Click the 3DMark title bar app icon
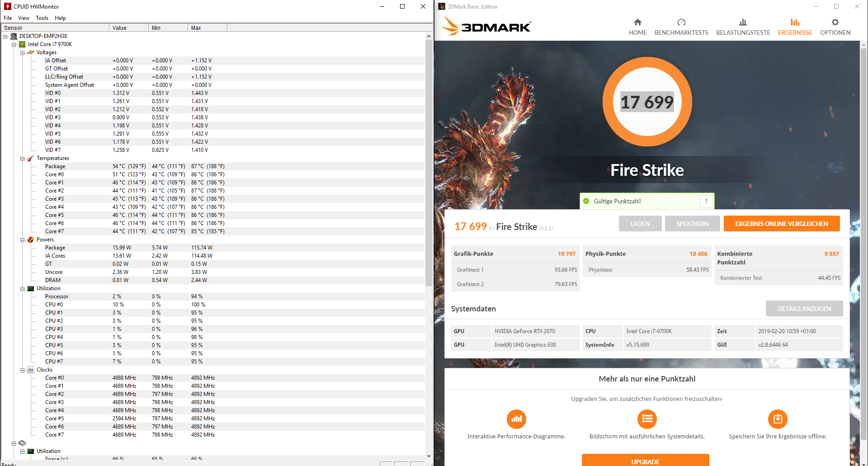The image size is (868, 466). coord(442,6)
